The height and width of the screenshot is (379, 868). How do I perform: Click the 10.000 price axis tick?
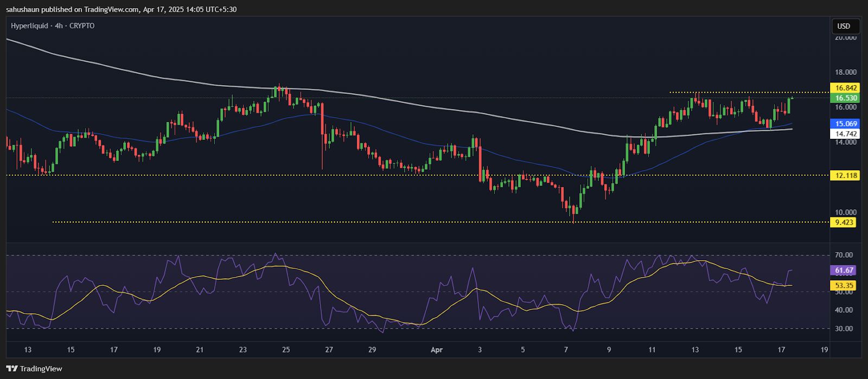point(846,212)
